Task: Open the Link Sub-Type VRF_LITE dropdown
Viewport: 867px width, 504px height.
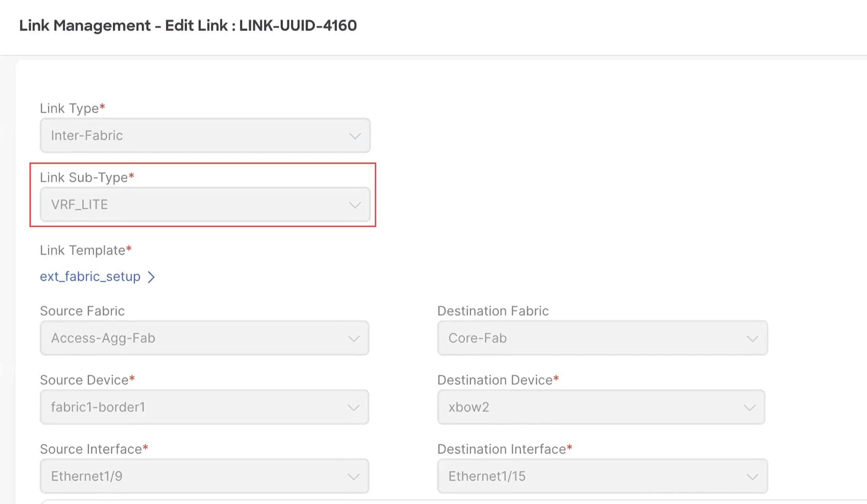Action: click(x=205, y=205)
